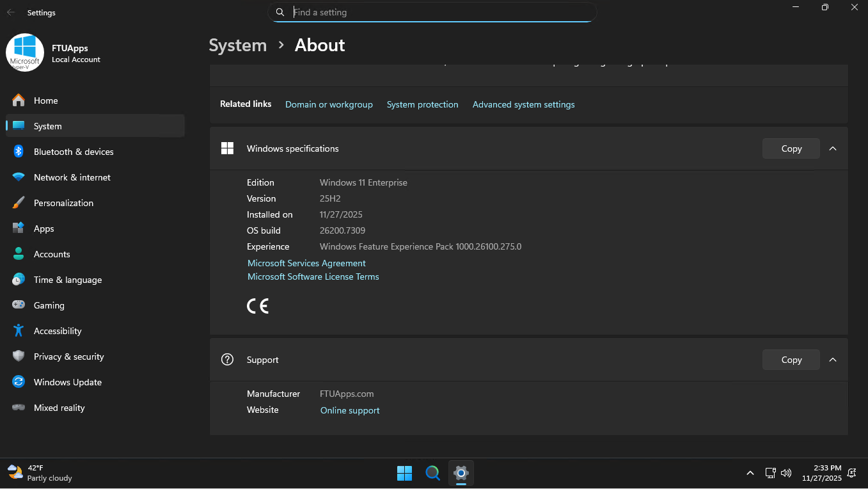The height and width of the screenshot is (489, 868).
Task: Open Privacy & security shield icon
Action: pos(19,357)
